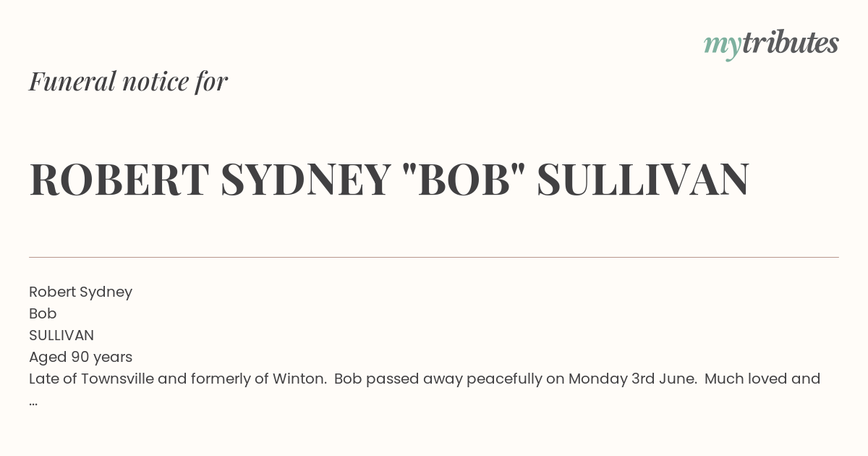Click the mytributes logo
The image size is (868, 456).
click(771, 43)
